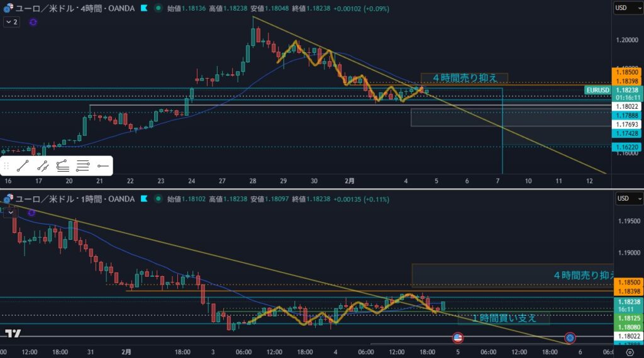Select the trend line drawing tool
This screenshot has width=644, height=358.
[x=23, y=166]
